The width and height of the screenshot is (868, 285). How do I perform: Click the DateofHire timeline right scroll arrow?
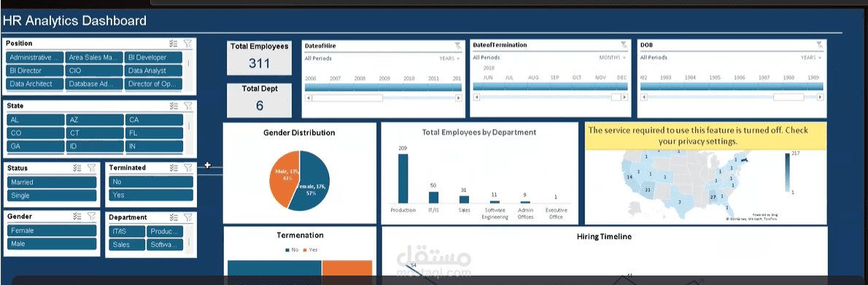[x=458, y=98]
